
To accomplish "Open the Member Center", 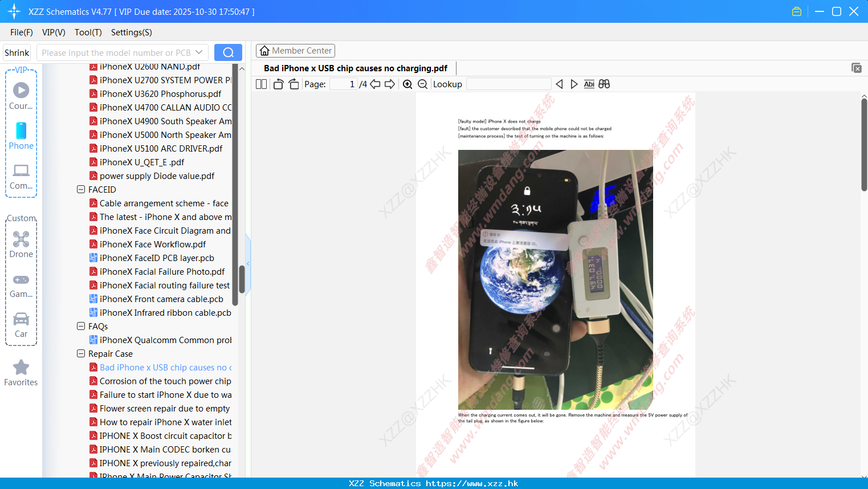I will 295,51.
